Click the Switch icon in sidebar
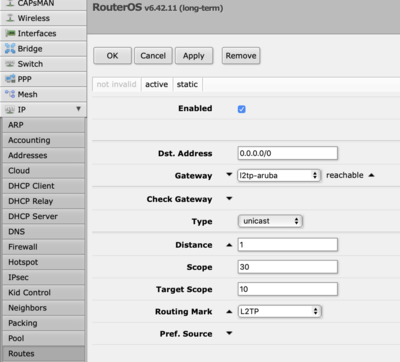The width and height of the screenshot is (400, 362). pos(10,64)
